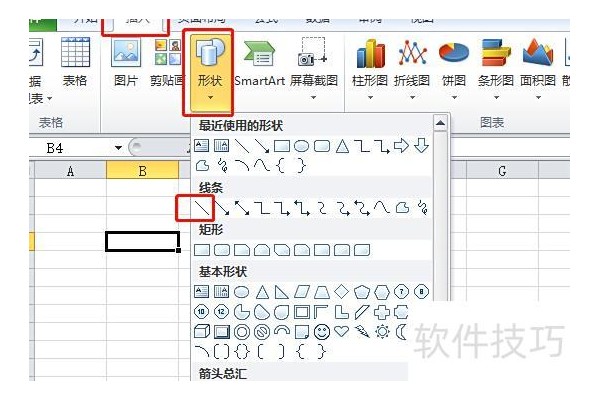Image resolution: width=600 pixels, height=400 pixels.
Task: Choose the Decagon shape labeled 10
Action: click(x=202, y=312)
